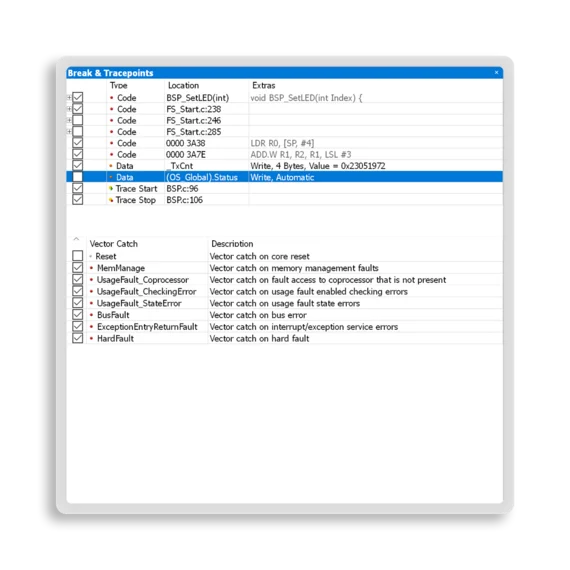
Task: Expand the FS_Start.c:238 breakpoint row
Action: point(69,109)
